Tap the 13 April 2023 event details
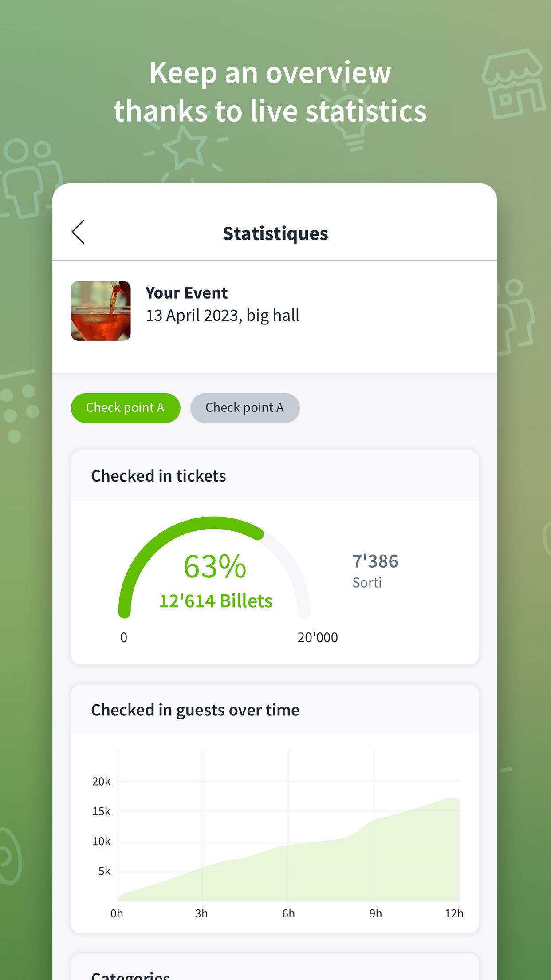551x980 pixels. 223,316
